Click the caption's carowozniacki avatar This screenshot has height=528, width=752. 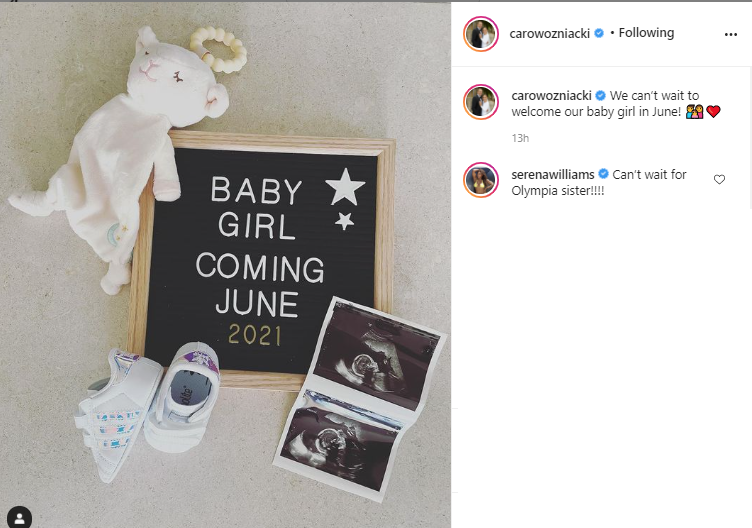pyautogui.click(x=481, y=102)
